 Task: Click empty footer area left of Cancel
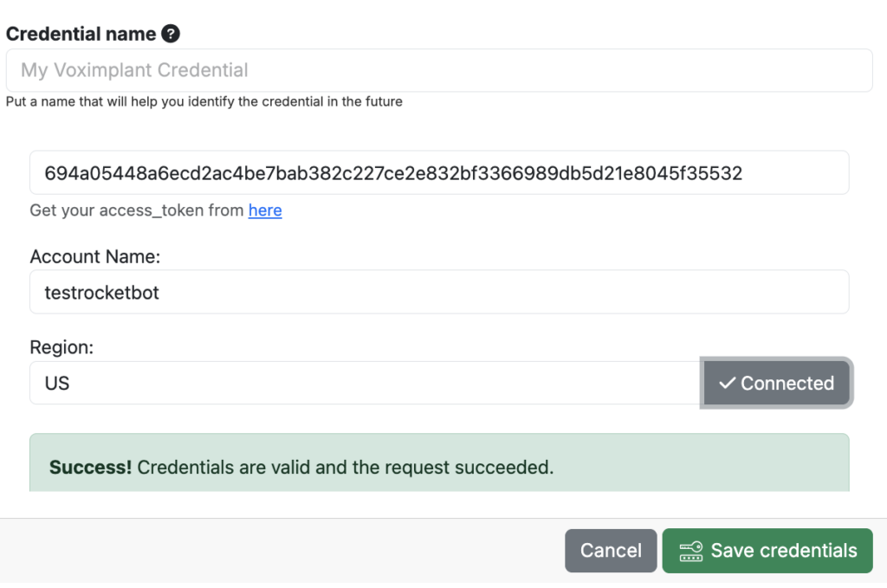tap(277, 551)
